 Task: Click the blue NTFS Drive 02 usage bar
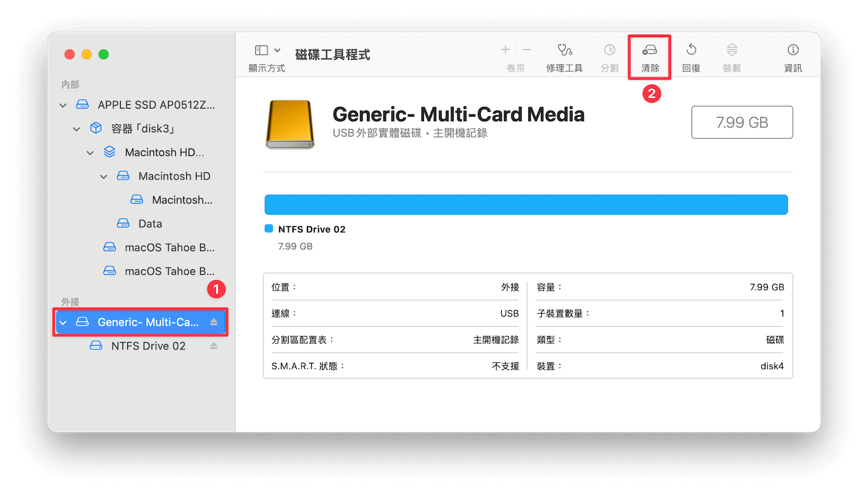point(526,204)
